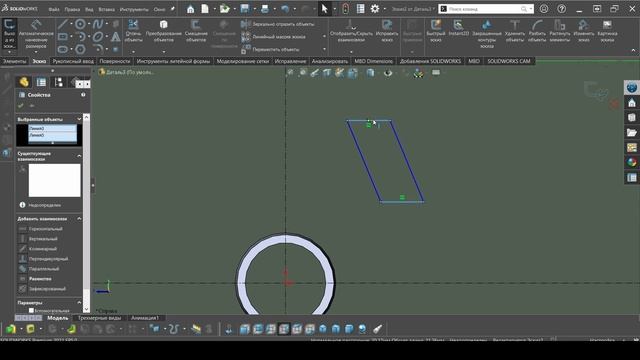This screenshot has width=640, height=360.
Task: Click the Rebuild traffic light icon
Action: click(x=345, y=9)
